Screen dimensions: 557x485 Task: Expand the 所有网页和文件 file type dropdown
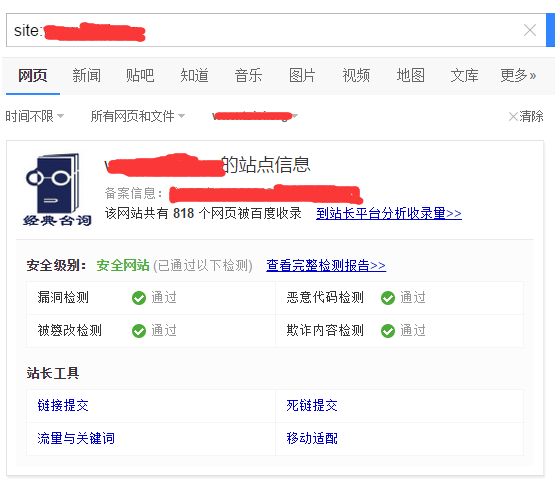pos(138,116)
